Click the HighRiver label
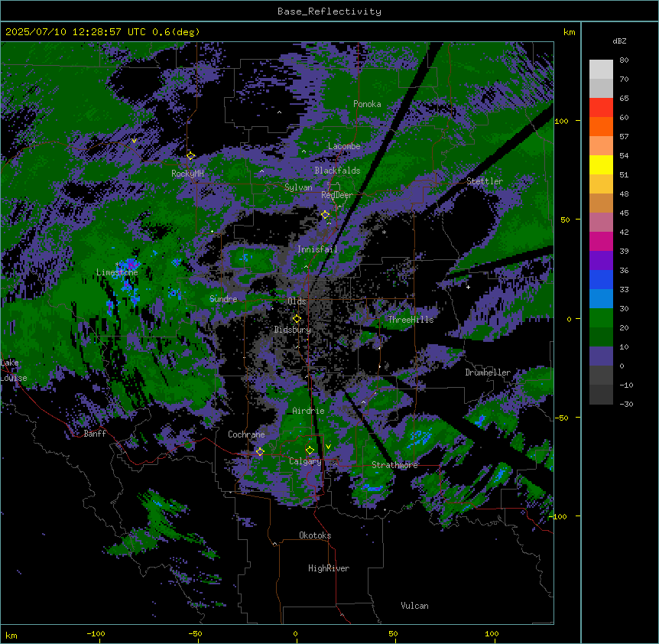The height and width of the screenshot is (644, 659). click(329, 568)
